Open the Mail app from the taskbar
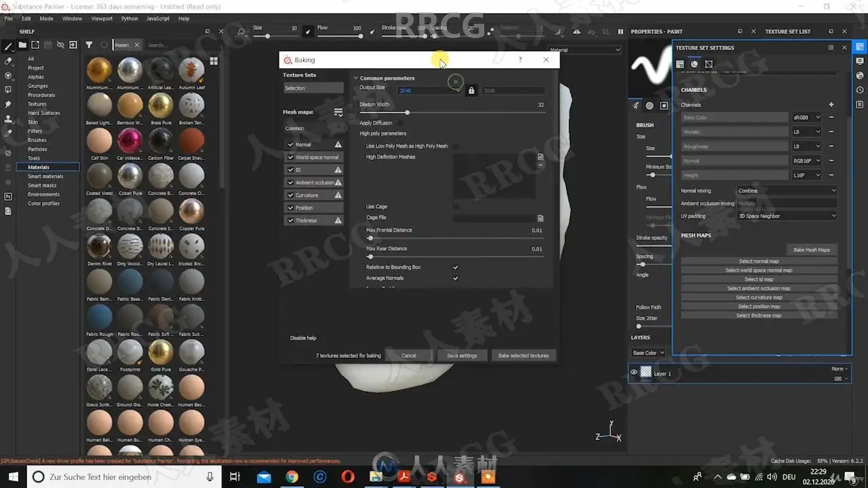Screen dimensions: 868x488 click(x=263, y=477)
